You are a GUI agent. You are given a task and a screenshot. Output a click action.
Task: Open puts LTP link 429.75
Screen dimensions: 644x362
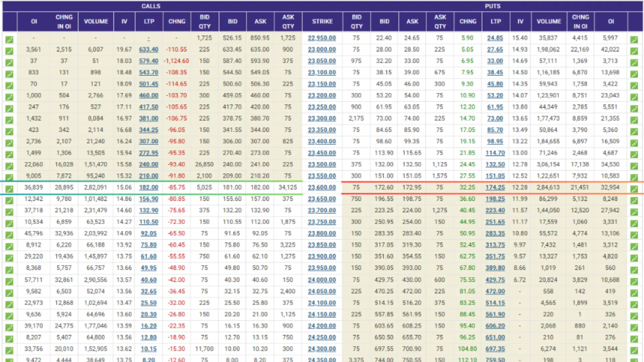point(495,280)
